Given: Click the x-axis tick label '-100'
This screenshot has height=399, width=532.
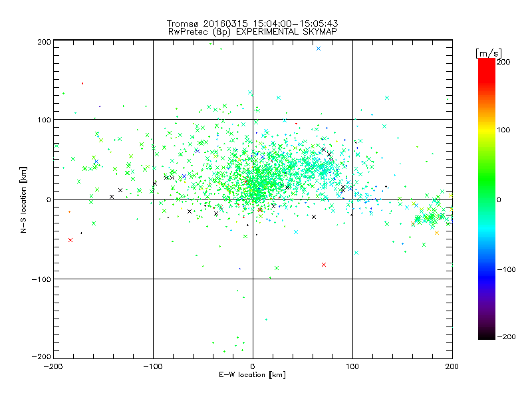Looking at the screenshot, I should click(153, 366).
